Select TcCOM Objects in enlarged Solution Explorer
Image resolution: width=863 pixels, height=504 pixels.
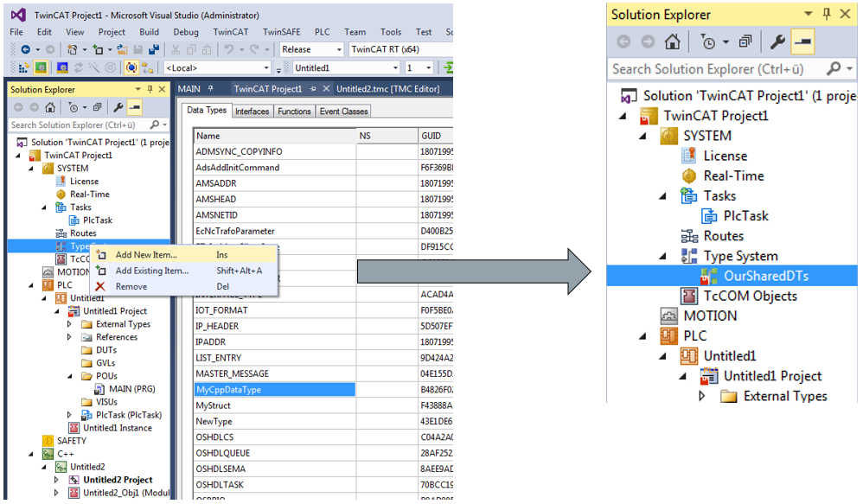pyautogui.click(x=750, y=296)
